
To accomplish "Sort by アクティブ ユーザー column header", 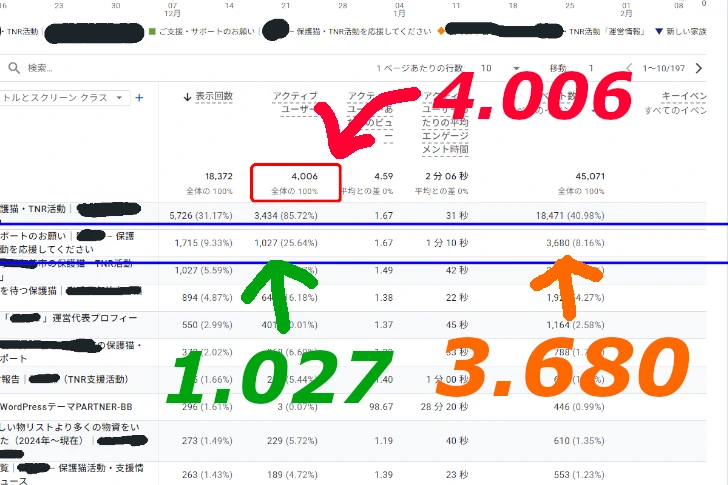I will [x=295, y=97].
